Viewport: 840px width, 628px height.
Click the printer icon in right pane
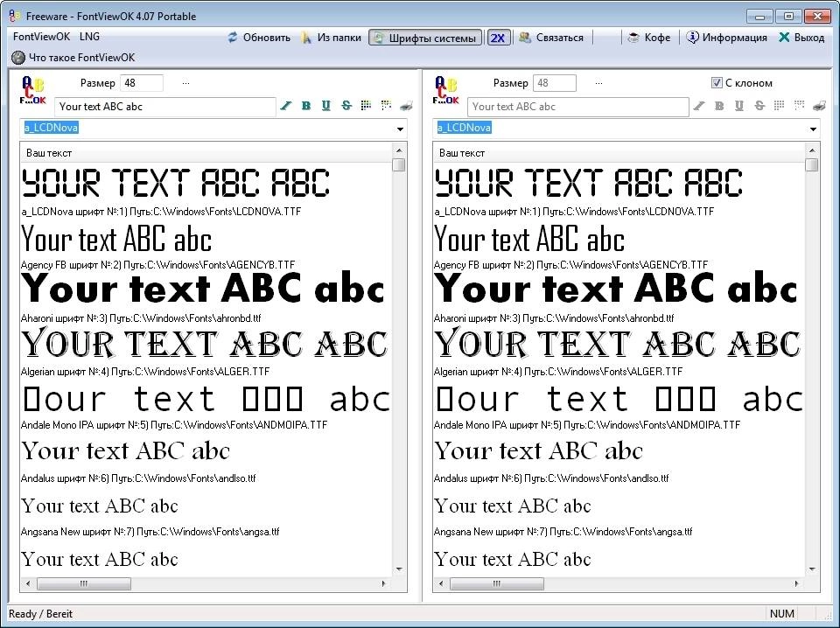click(x=819, y=106)
